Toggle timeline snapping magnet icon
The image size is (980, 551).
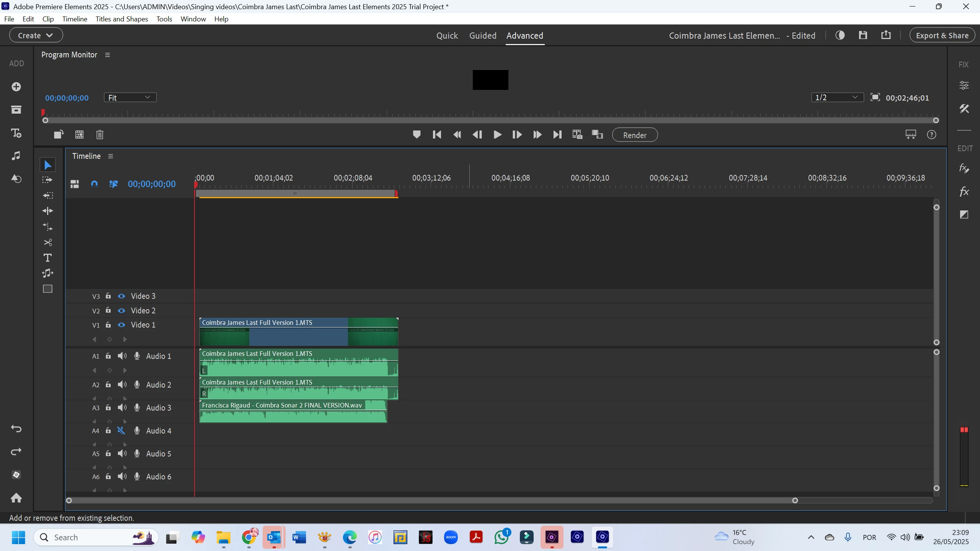pyautogui.click(x=94, y=184)
